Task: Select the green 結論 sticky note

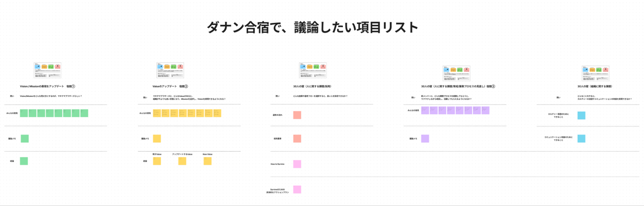Action: [24, 160]
